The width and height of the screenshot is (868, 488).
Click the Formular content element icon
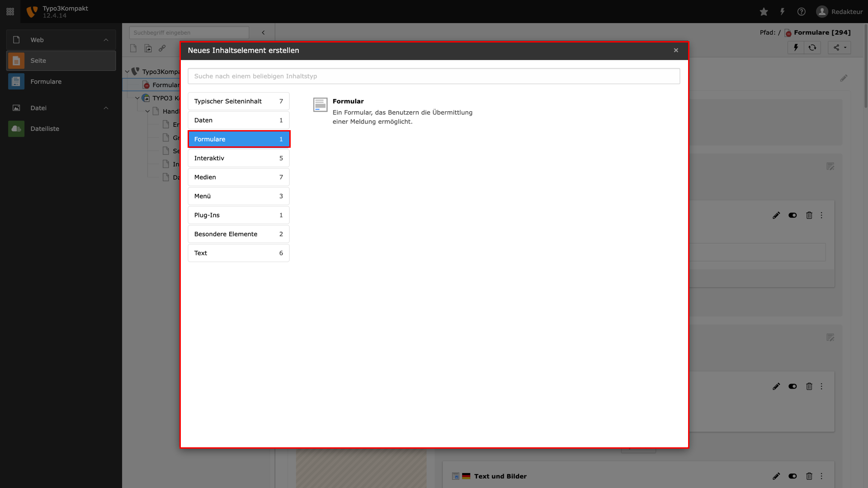tap(320, 105)
